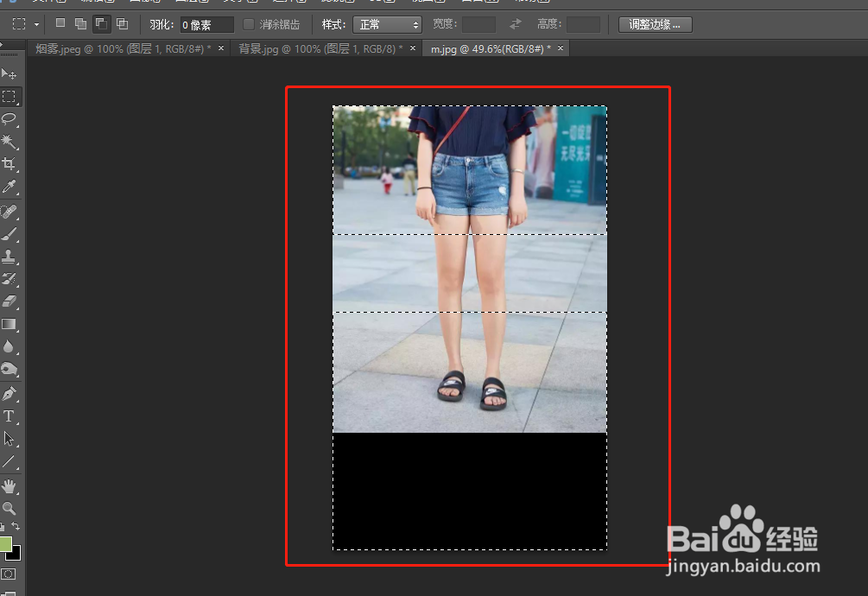Image resolution: width=868 pixels, height=596 pixels.
Task: Toggle the anti-alias checkbox
Action: coord(249,24)
